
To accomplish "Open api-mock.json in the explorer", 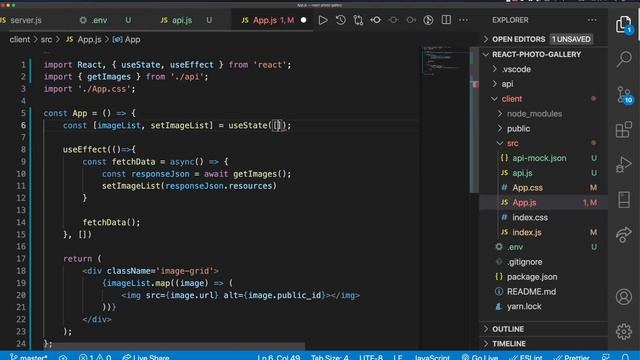I will pos(543,158).
